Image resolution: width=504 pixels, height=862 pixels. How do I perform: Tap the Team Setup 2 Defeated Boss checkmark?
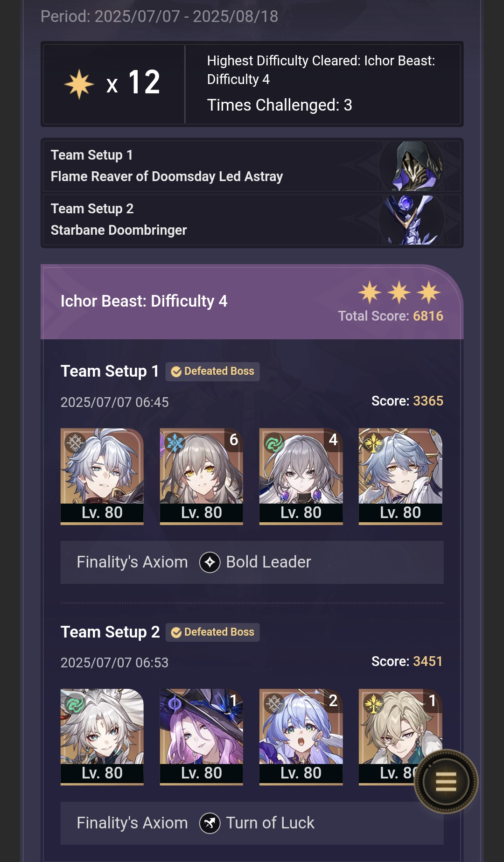(176, 632)
